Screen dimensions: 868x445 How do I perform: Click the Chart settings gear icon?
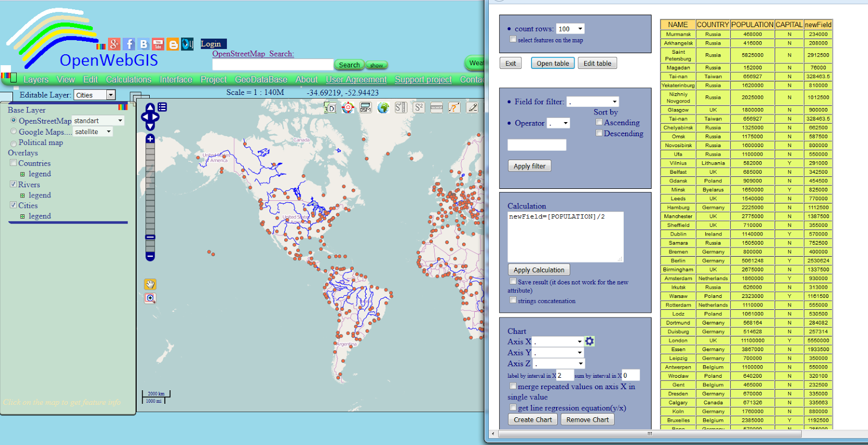[x=590, y=341]
